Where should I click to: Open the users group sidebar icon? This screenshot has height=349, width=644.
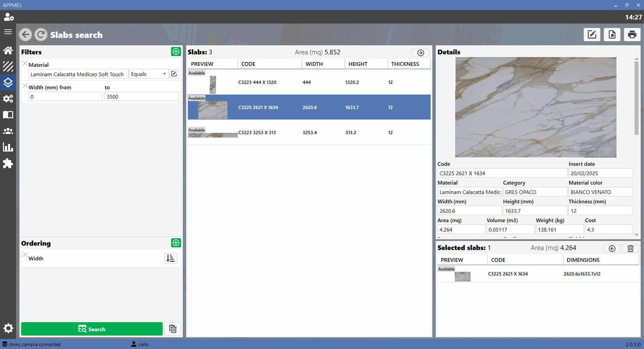click(x=8, y=131)
